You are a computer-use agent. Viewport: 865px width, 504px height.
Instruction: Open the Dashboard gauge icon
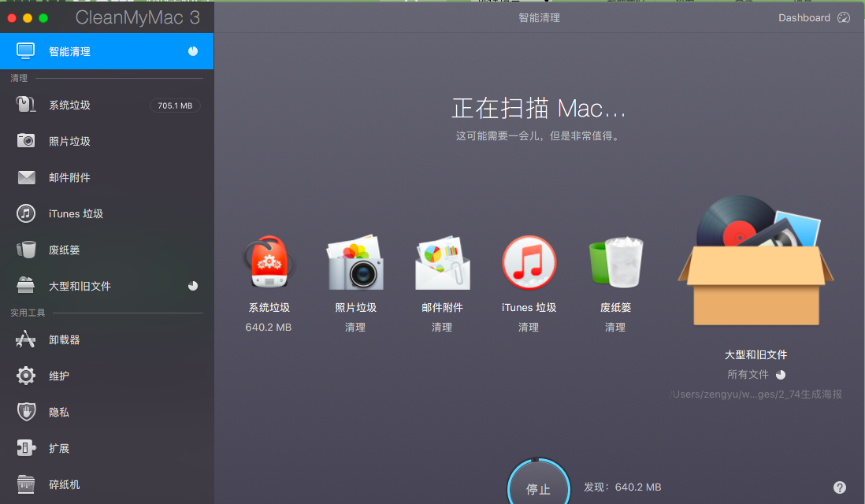coord(844,17)
